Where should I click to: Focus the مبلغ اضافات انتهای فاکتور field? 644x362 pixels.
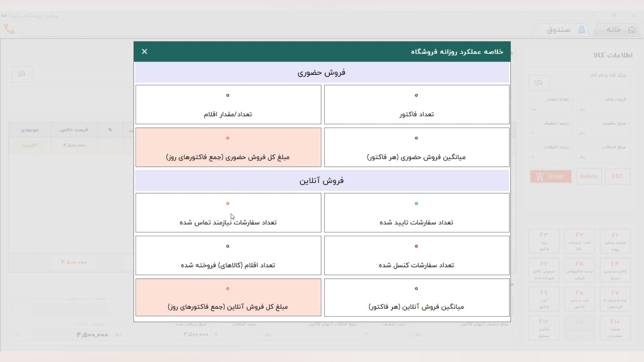coord(311,335)
